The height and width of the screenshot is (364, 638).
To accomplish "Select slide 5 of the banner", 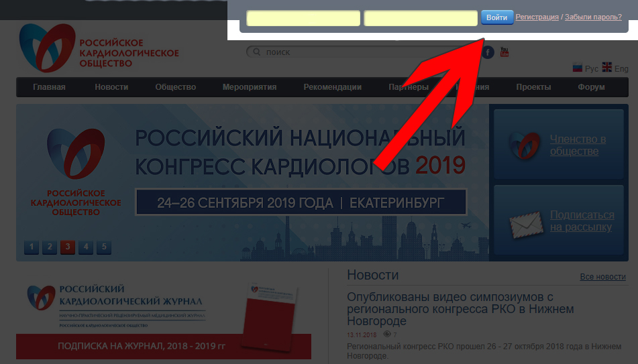I will point(104,247).
